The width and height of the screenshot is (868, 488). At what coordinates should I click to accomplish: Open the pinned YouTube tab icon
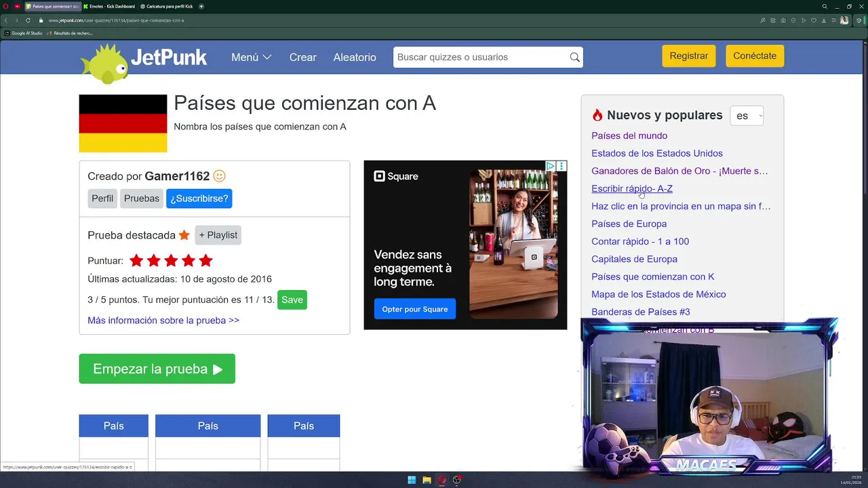tap(17, 6)
